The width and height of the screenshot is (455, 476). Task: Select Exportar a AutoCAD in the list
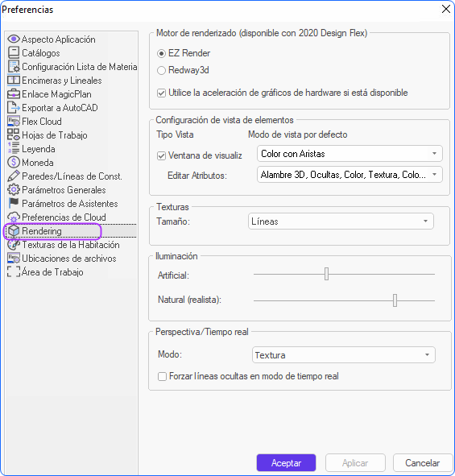pyautogui.click(x=60, y=108)
